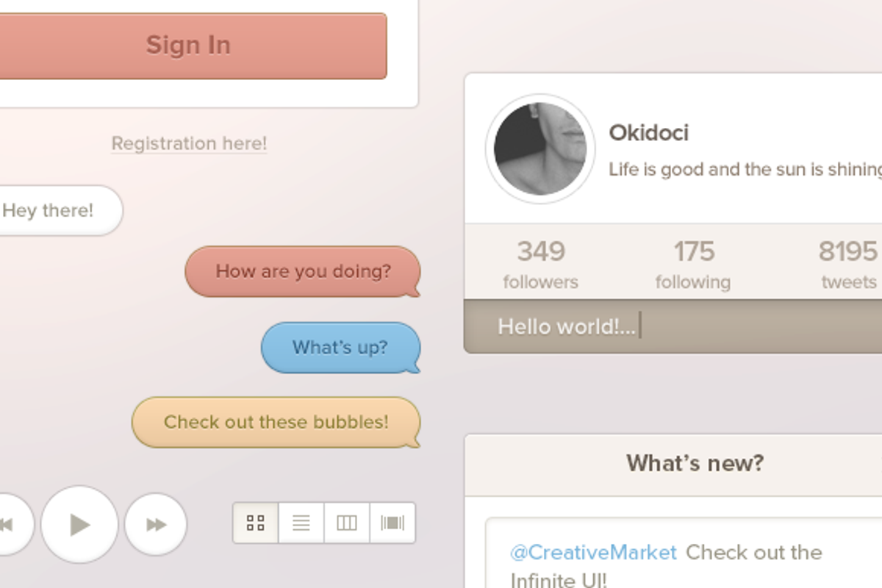
Task: Toggle the highlighted grid layout mode
Action: [x=255, y=523]
